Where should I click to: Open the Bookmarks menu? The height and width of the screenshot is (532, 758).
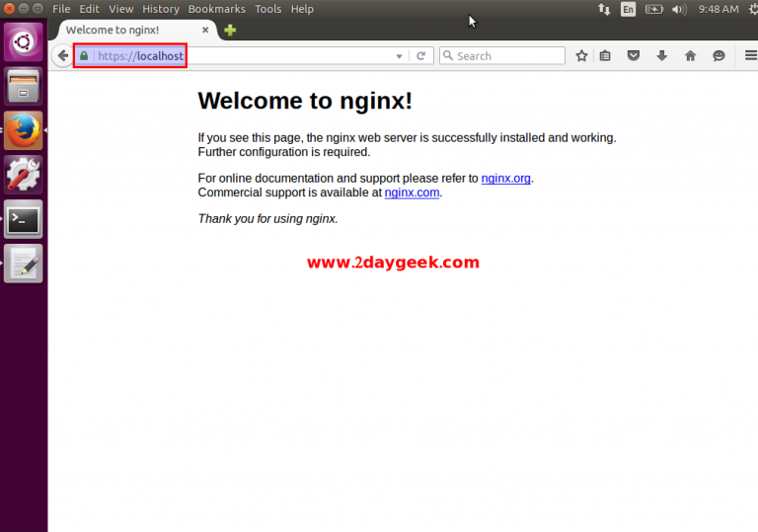(216, 9)
